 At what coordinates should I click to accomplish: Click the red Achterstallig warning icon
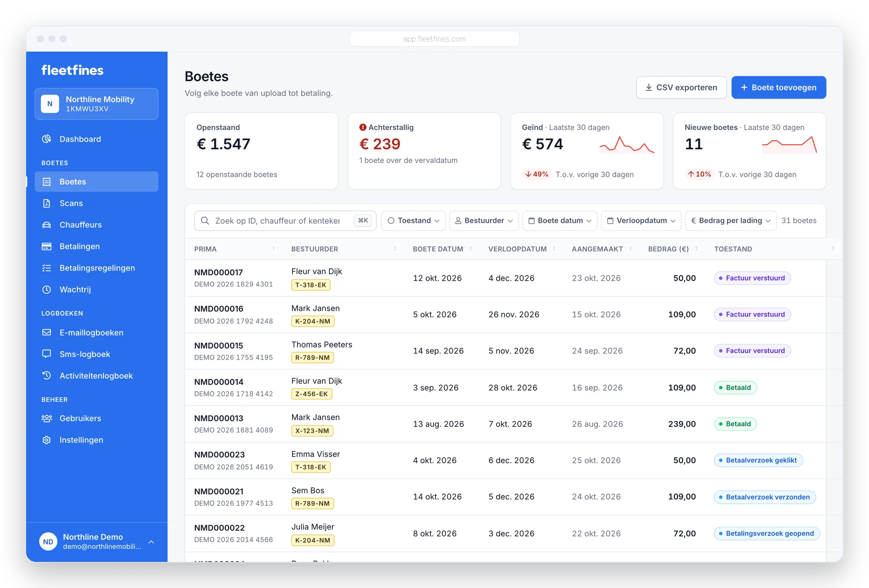[x=363, y=127]
